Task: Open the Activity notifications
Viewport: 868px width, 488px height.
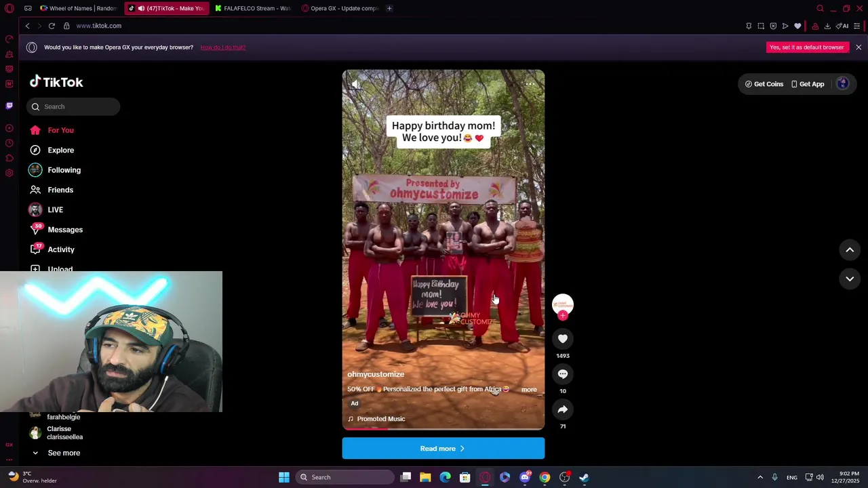Action: pyautogui.click(x=52, y=249)
